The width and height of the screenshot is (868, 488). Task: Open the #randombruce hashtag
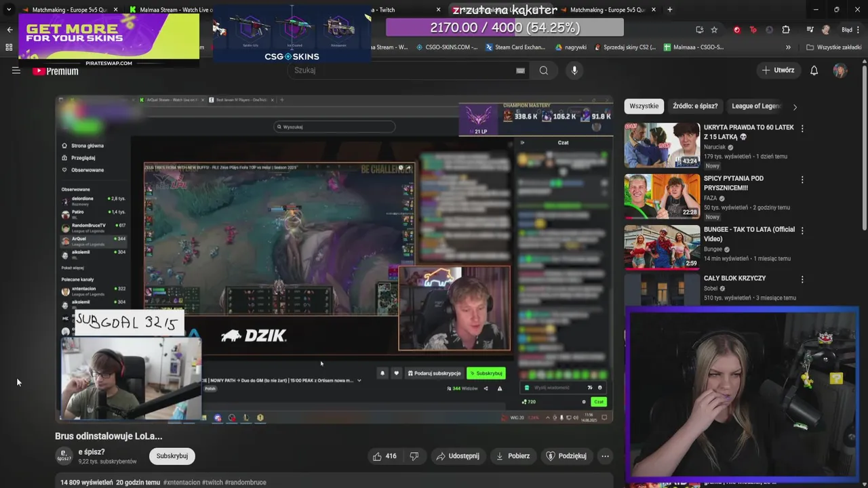click(245, 483)
